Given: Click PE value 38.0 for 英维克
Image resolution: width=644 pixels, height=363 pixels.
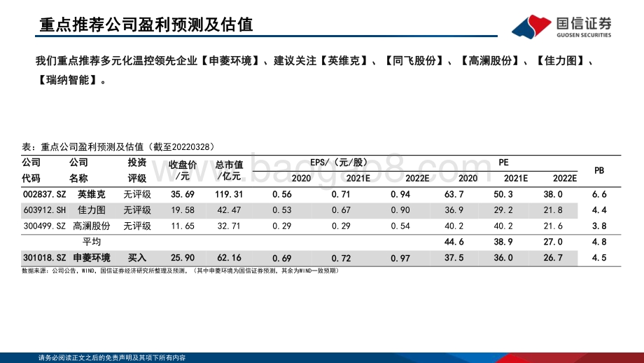Looking at the screenshot, I should [553, 194].
